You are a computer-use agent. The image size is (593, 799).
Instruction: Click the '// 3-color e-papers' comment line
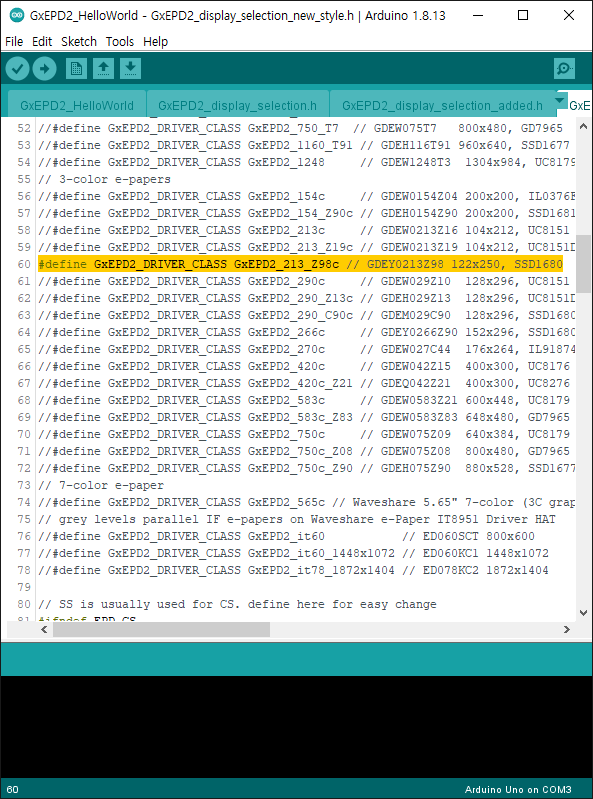[x=104, y=179]
